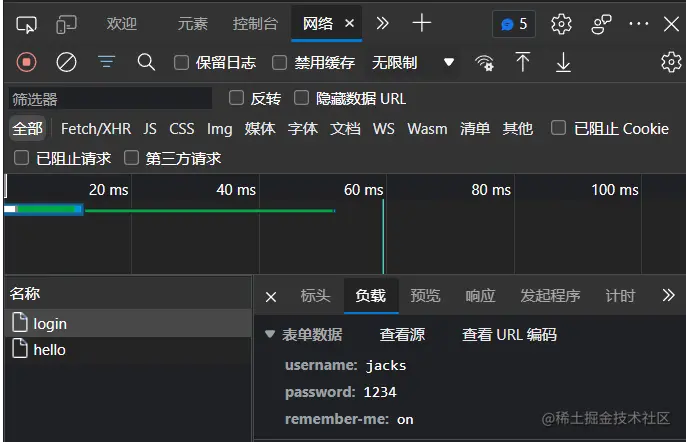Activate the inspect element picker icon
Screen dimensions: 686x442
pos(26,25)
